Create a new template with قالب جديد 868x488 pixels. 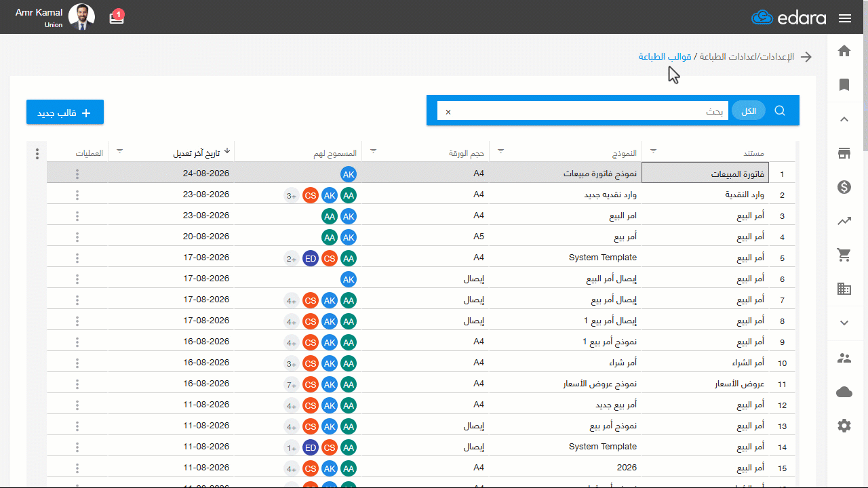(x=65, y=113)
